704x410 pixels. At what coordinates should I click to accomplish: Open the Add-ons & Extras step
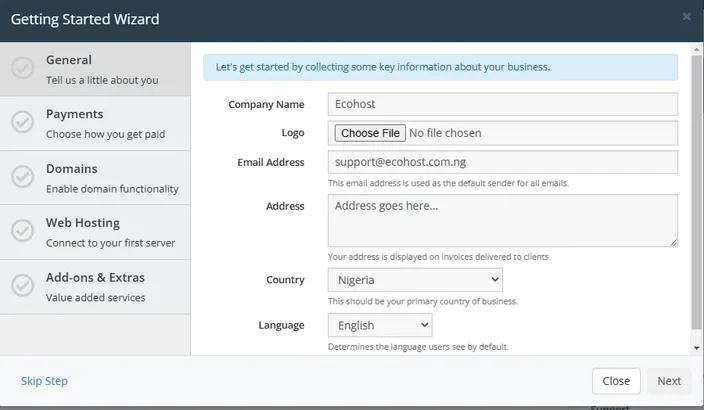[95, 287]
